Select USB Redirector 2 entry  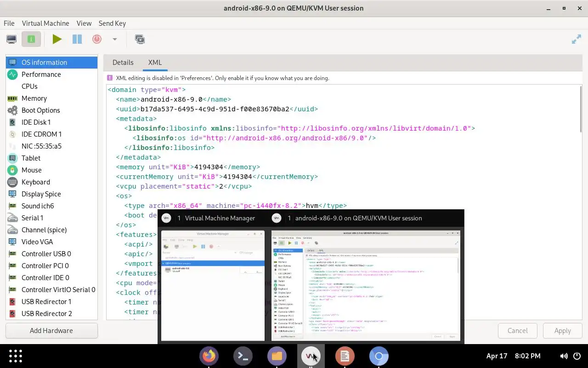pyautogui.click(x=51, y=313)
